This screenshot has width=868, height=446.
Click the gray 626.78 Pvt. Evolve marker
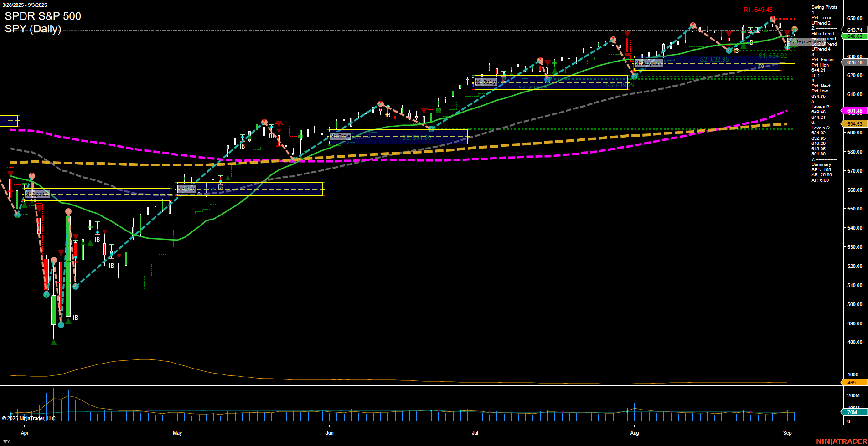coord(854,62)
